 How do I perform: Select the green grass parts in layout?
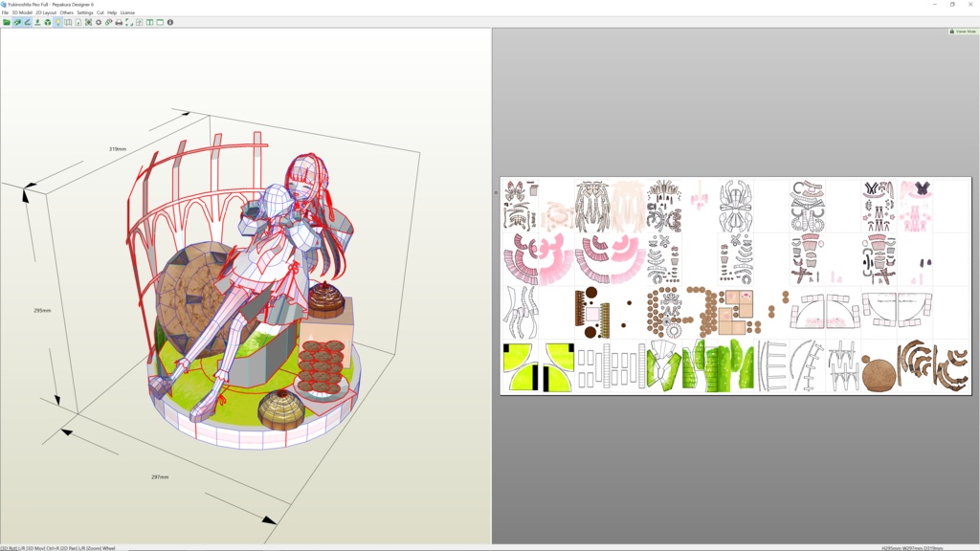coord(719,366)
